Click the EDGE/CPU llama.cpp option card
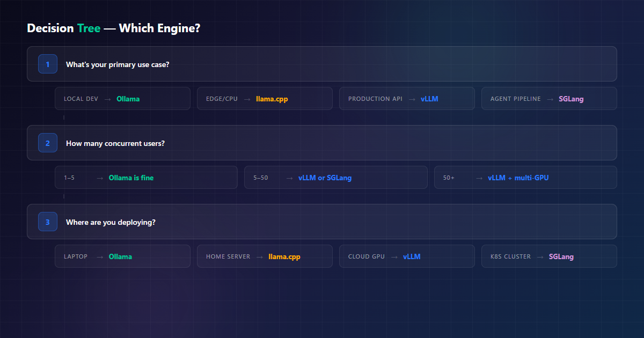This screenshot has width=644, height=338. [265, 99]
